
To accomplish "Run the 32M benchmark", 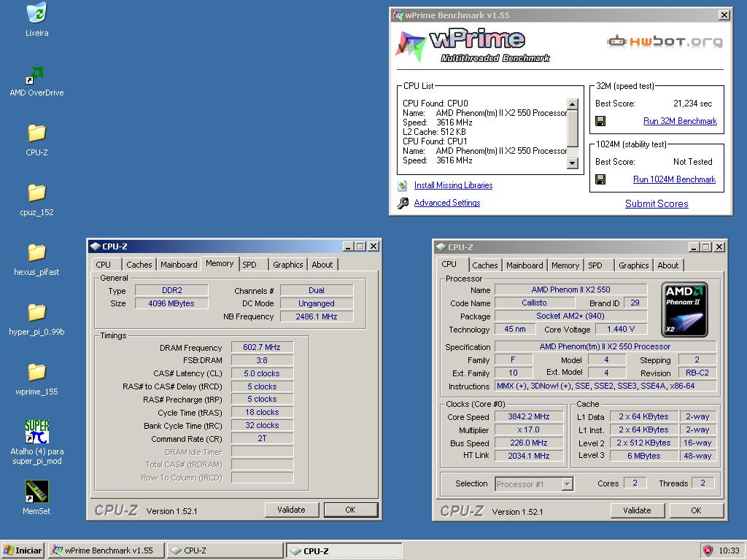I will coord(680,121).
